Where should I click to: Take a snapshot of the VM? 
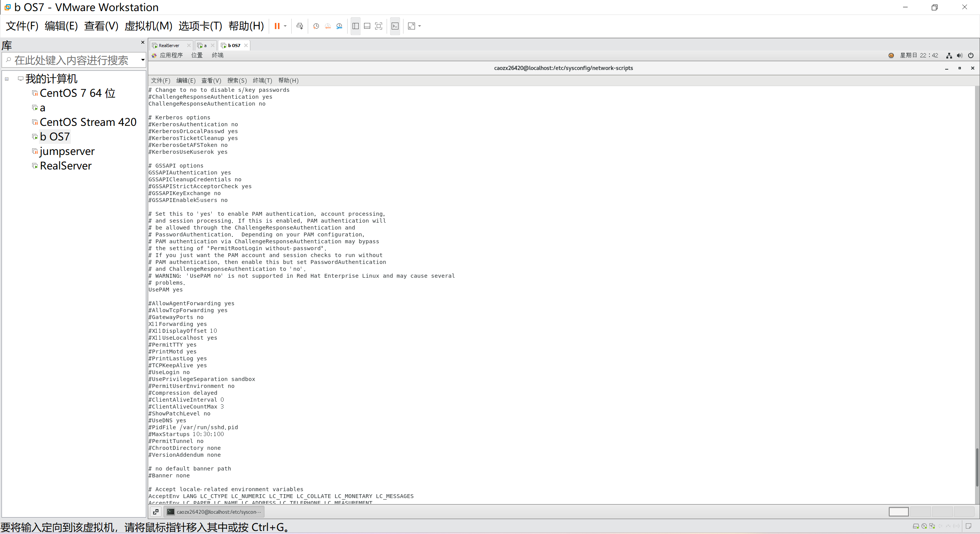click(316, 26)
